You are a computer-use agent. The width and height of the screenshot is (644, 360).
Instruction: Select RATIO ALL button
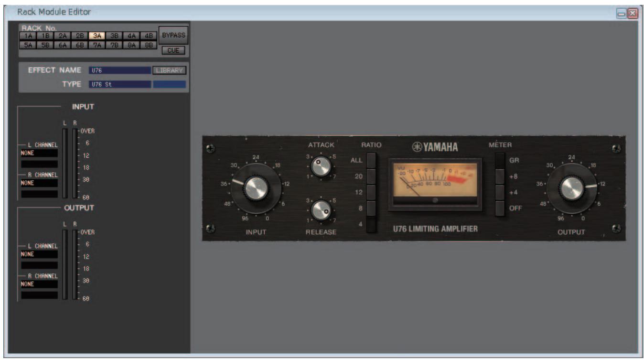[371, 160]
